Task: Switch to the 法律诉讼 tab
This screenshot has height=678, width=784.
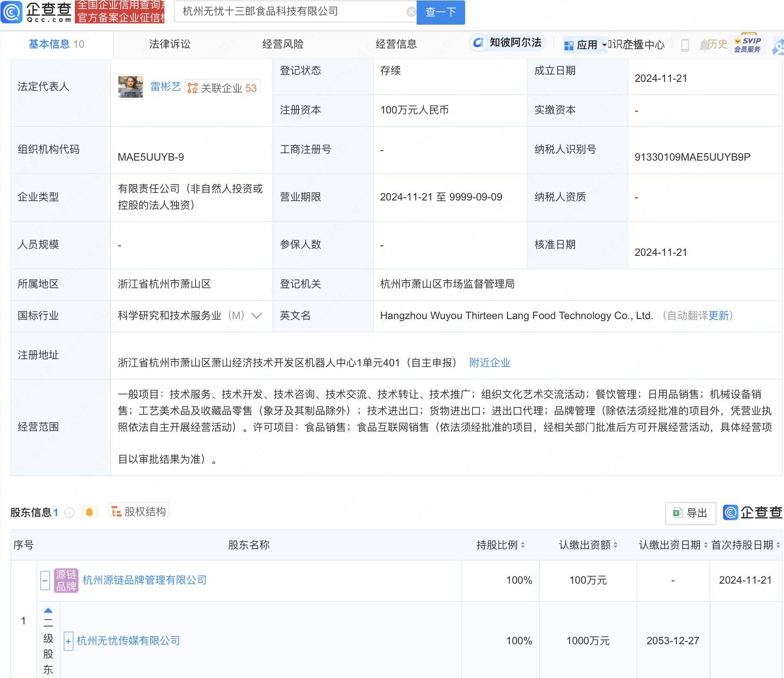Action: click(x=170, y=44)
